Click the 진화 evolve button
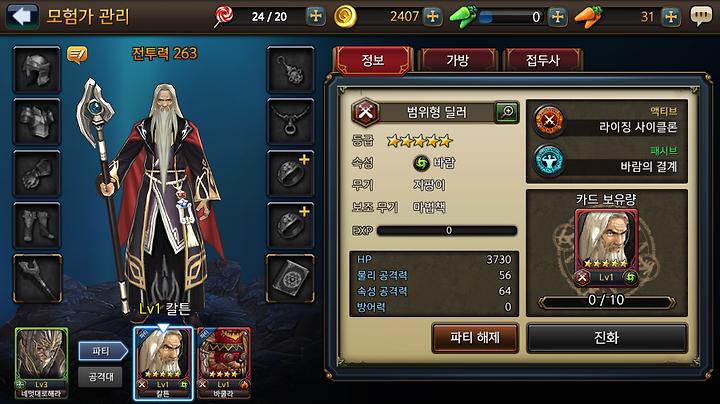The width and height of the screenshot is (720, 404). 607,338
